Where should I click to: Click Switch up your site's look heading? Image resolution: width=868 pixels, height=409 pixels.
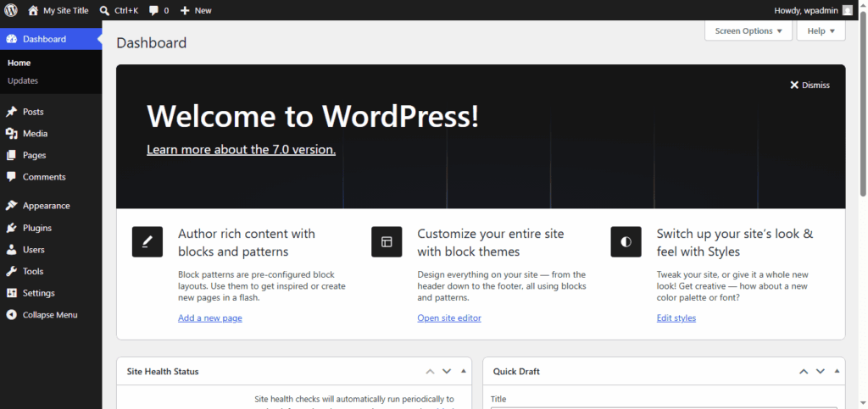pyautogui.click(x=735, y=243)
